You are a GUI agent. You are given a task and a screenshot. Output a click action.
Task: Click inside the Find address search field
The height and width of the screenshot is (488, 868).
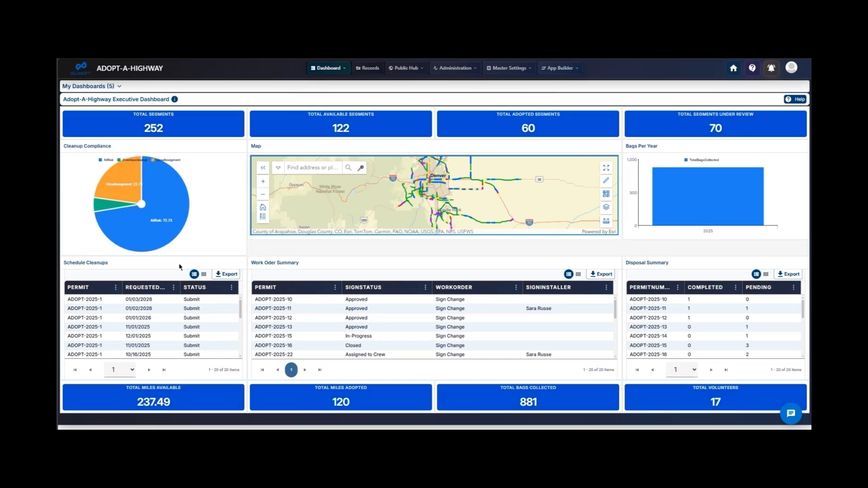pyautogui.click(x=313, y=167)
